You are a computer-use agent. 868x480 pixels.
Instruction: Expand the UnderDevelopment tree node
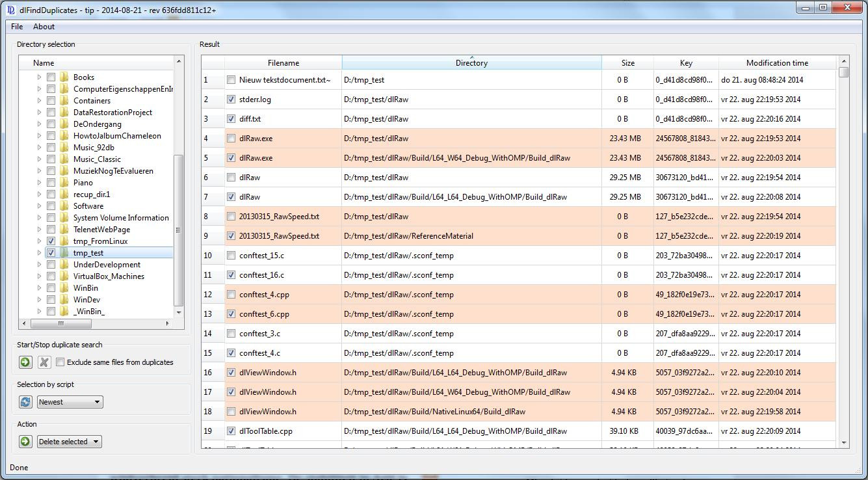coord(39,265)
